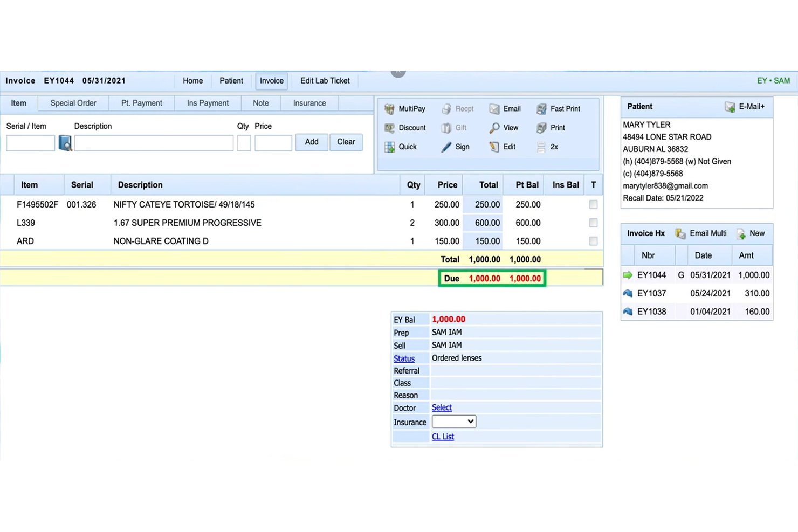Click the green arrow beside EY1044

[628, 275]
